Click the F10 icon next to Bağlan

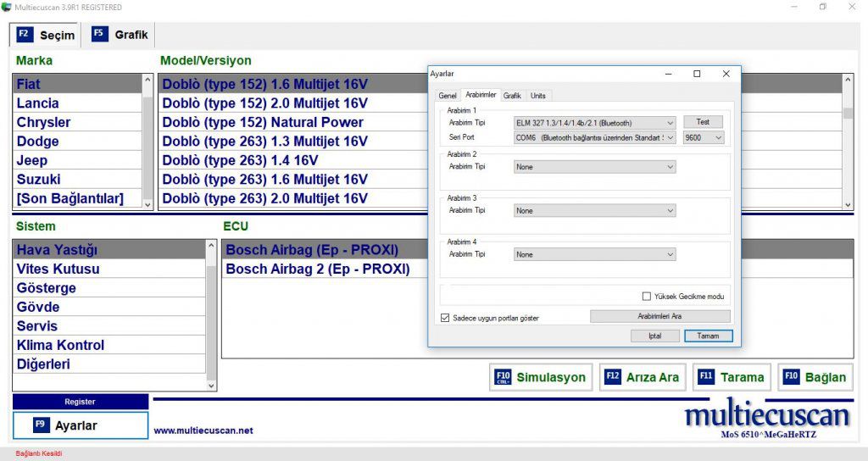click(792, 377)
